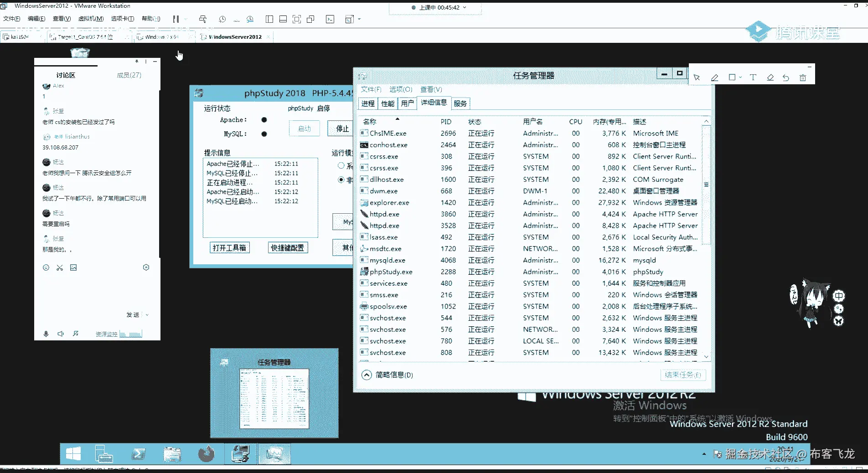Switch to Task Manager 性能 tab
The height and width of the screenshot is (473, 868).
(387, 103)
